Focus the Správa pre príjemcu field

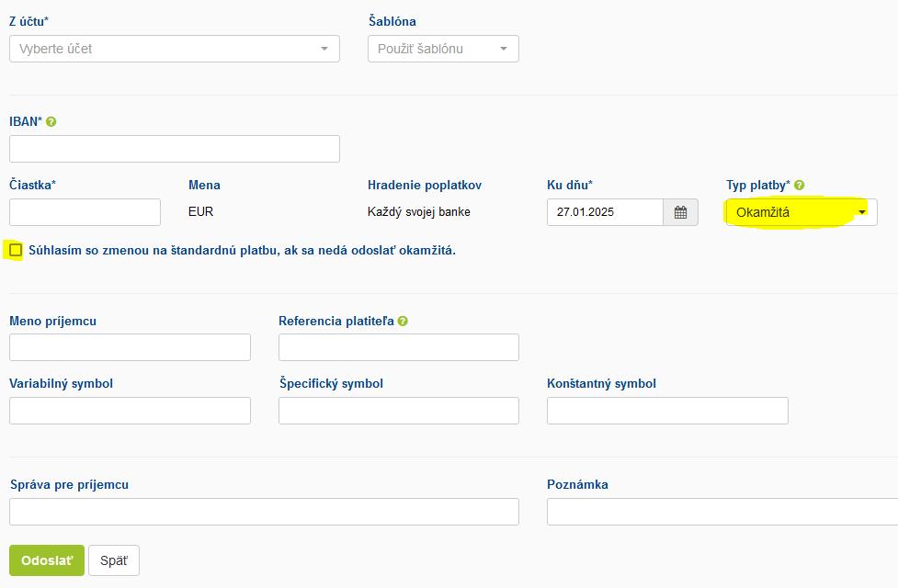pyautogui.click(x=264, y=512)
